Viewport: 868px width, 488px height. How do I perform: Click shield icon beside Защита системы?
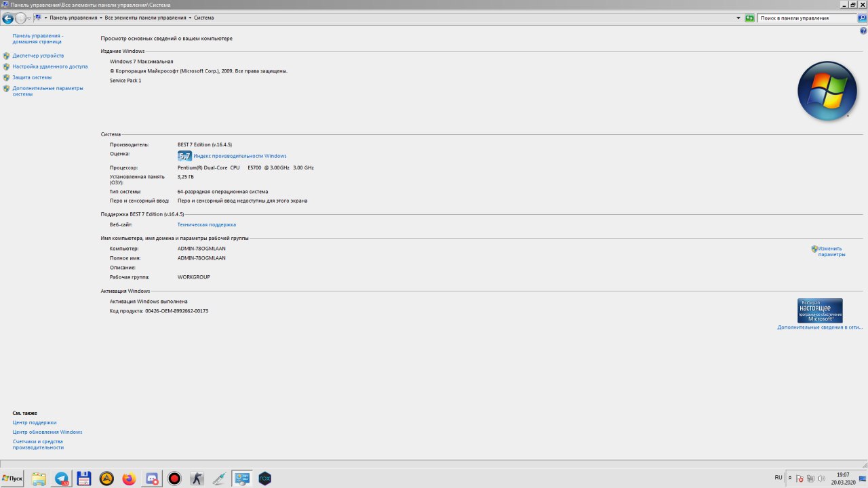[6, 77]
